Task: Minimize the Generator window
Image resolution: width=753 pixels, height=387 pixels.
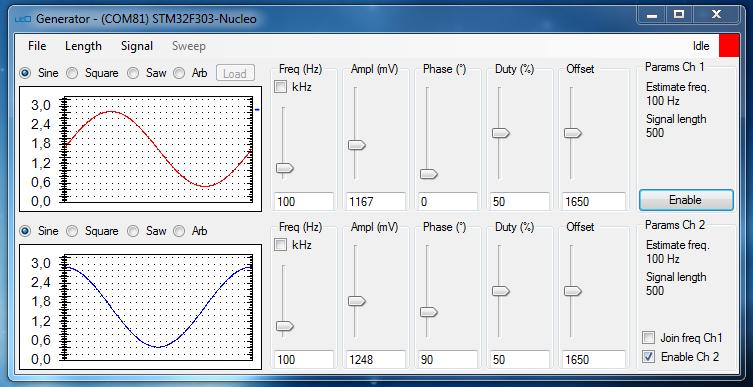Action: point(652,15)
